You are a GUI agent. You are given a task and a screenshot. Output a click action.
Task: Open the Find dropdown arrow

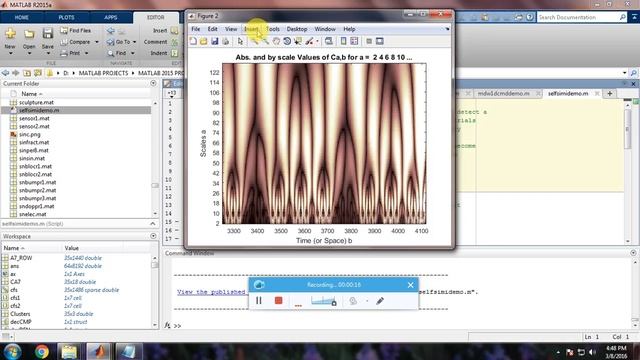(133, 53)
